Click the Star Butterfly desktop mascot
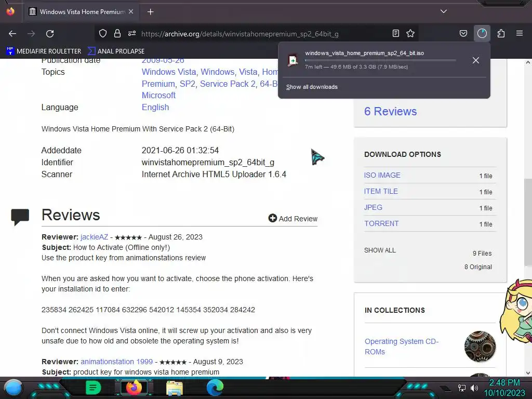Image resolution: width=532 pixels, height=399 pixels. 516,311
